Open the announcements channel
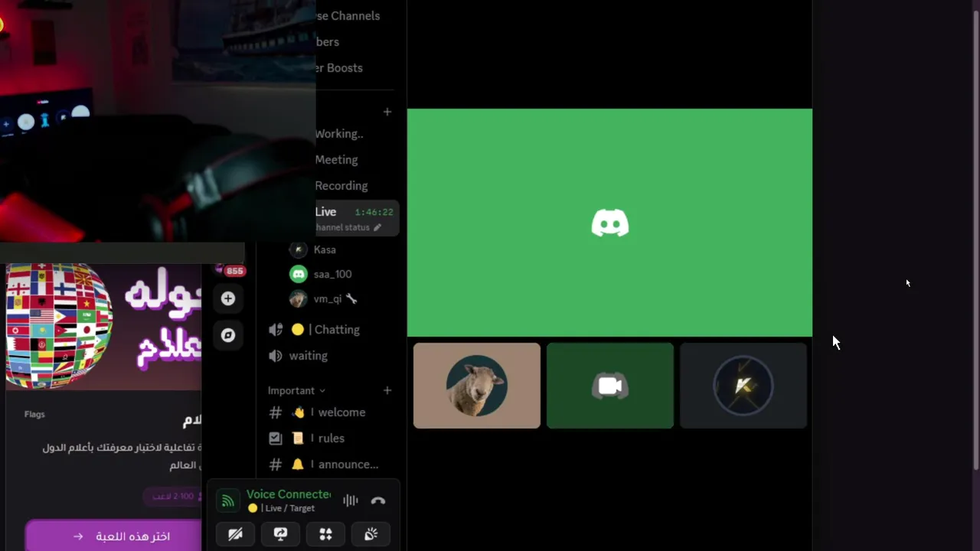980x551 pixels. (329, 465)
